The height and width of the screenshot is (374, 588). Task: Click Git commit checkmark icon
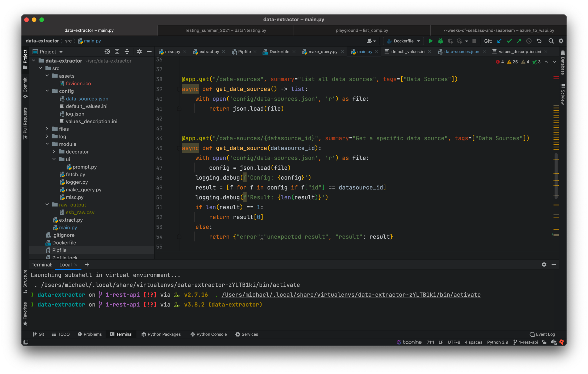point(509,41)
